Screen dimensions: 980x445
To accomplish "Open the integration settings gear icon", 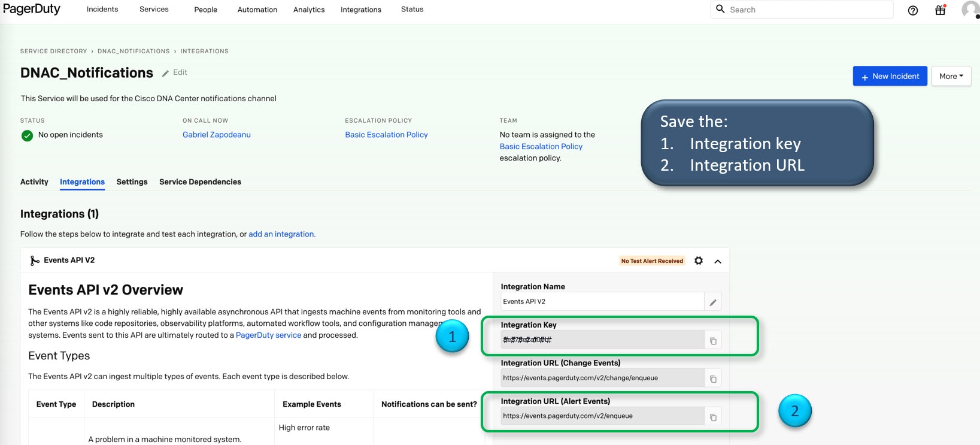I will click(699, 261).
